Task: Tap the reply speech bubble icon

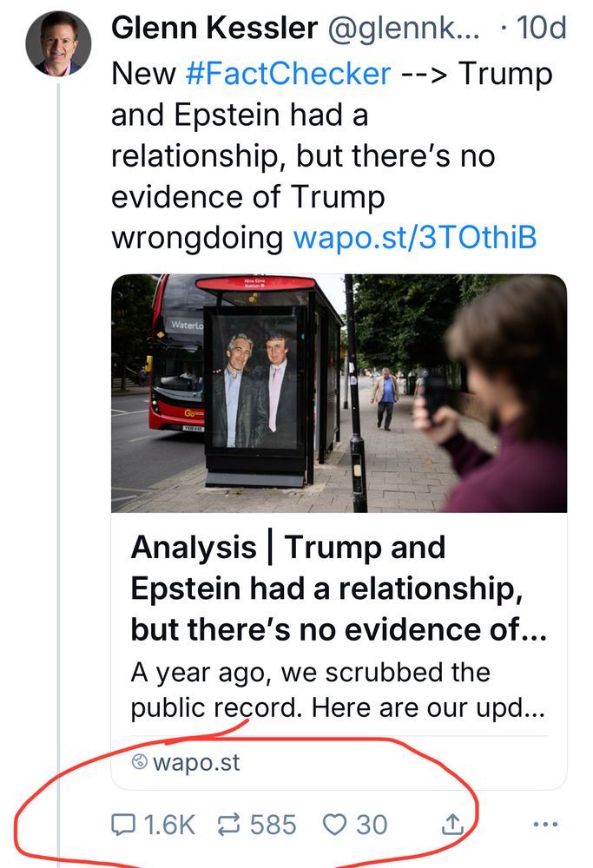Action: coord(123,825)
